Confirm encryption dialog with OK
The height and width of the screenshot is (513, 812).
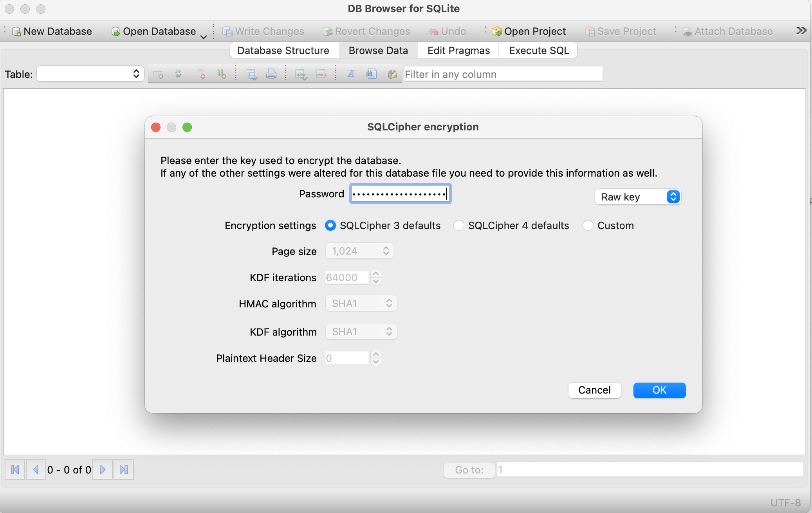coord(659,390)
